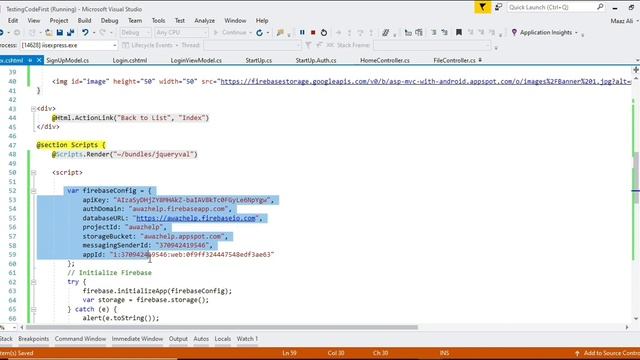Collapse the firebaseConfig block at line 52
The height and width of the screenshot is (360, 640).
coord(33,191)
